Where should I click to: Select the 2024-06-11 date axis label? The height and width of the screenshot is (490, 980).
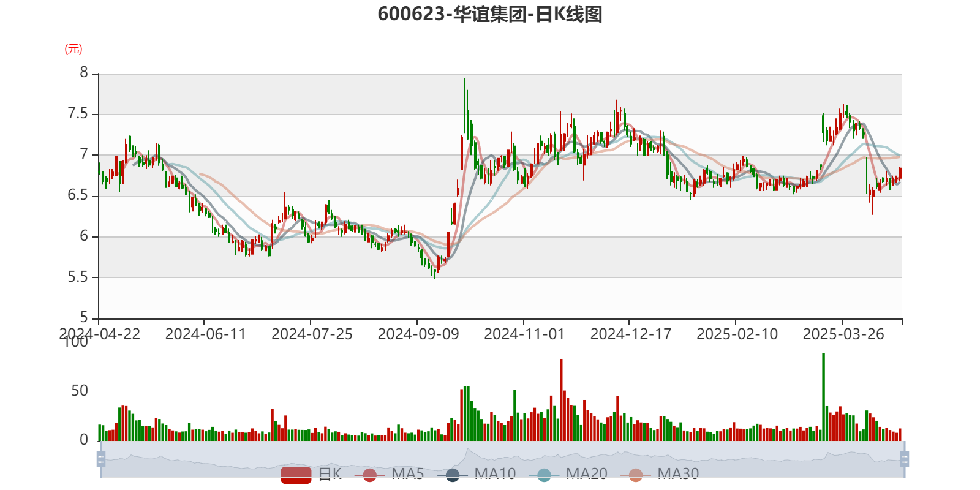pyautogui.click(x=205, y=334)
